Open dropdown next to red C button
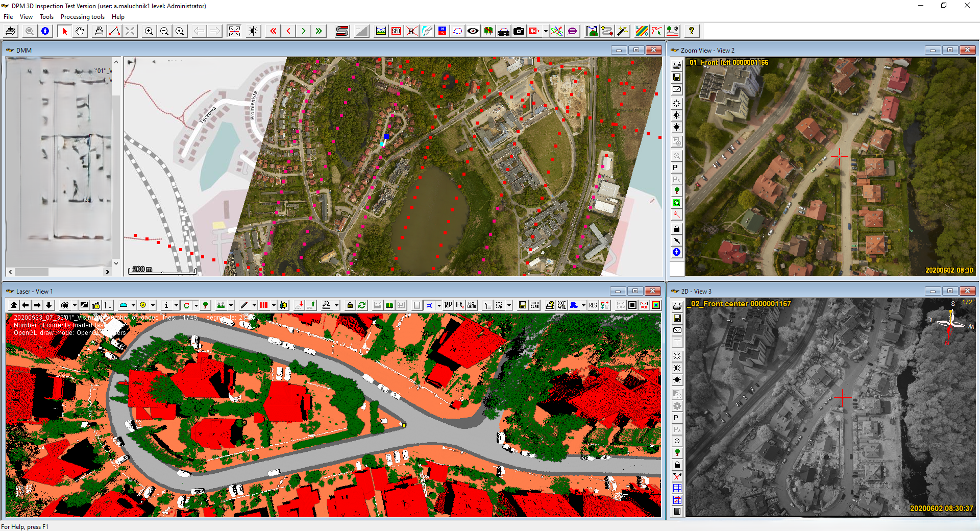The width and height of the screenshot is (980, 531). pyautogui.click(x=196, y=305)
